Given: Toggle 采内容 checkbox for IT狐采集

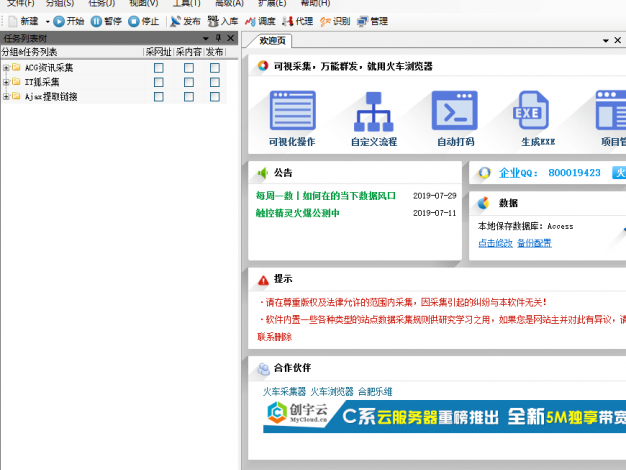Looking at the screenshot, I should [x=189, y=82].
